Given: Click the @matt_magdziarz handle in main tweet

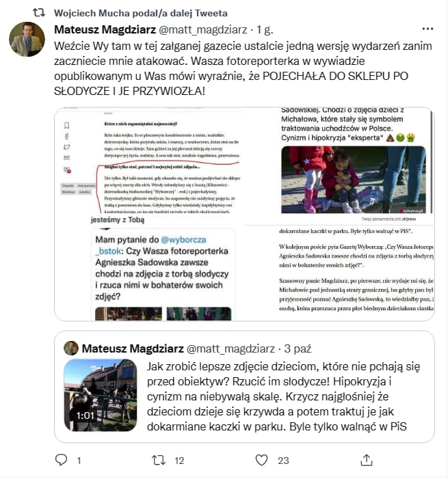Looking at the screenshot, I should coord(203,29).
